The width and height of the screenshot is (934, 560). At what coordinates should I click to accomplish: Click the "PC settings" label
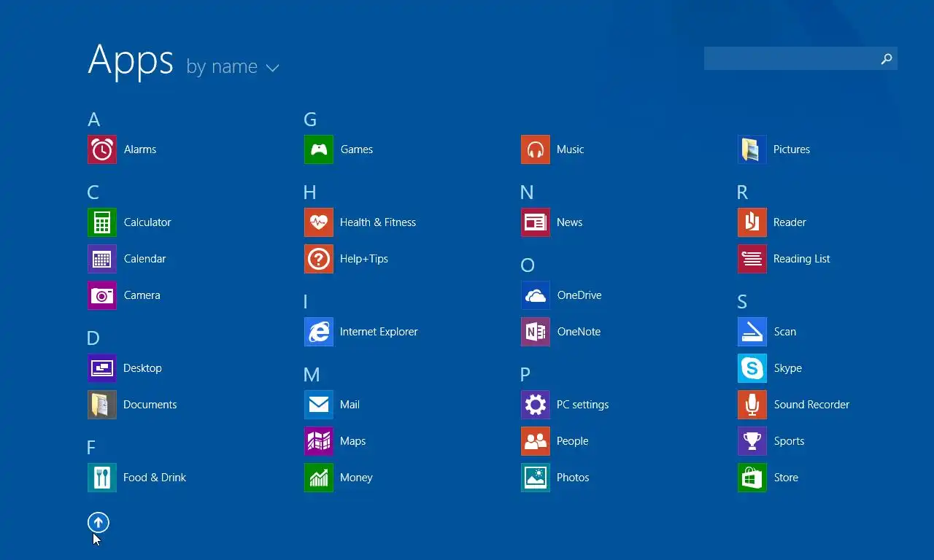tap(582, 405)
